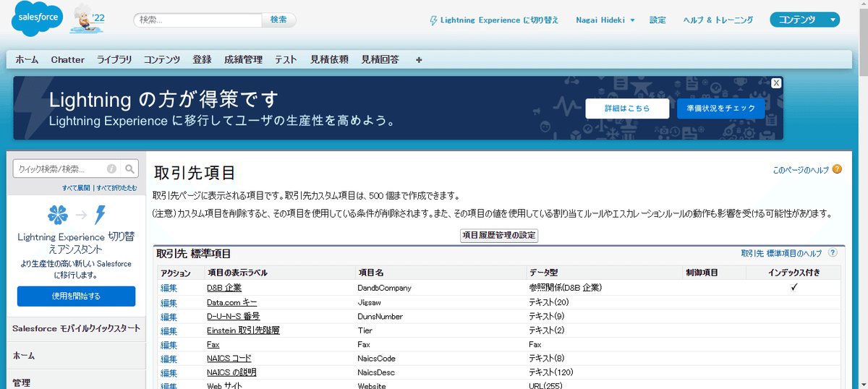
Task: Open D-U-N-S 番号 field label link
Action: (234, 317)
